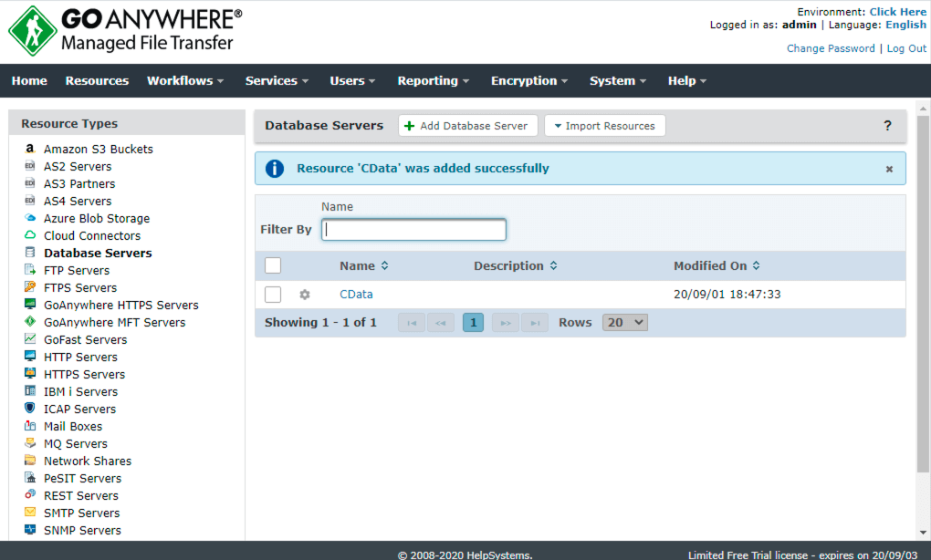Click the Mail Boxes icon
The image size is (931, 560).
30,425
